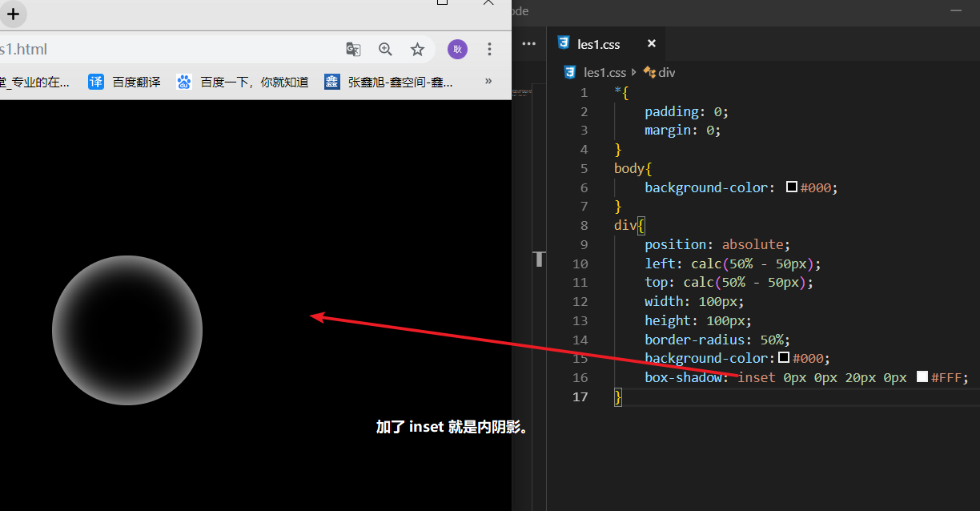Click the address bar showing les1.html

click(160, 50)
